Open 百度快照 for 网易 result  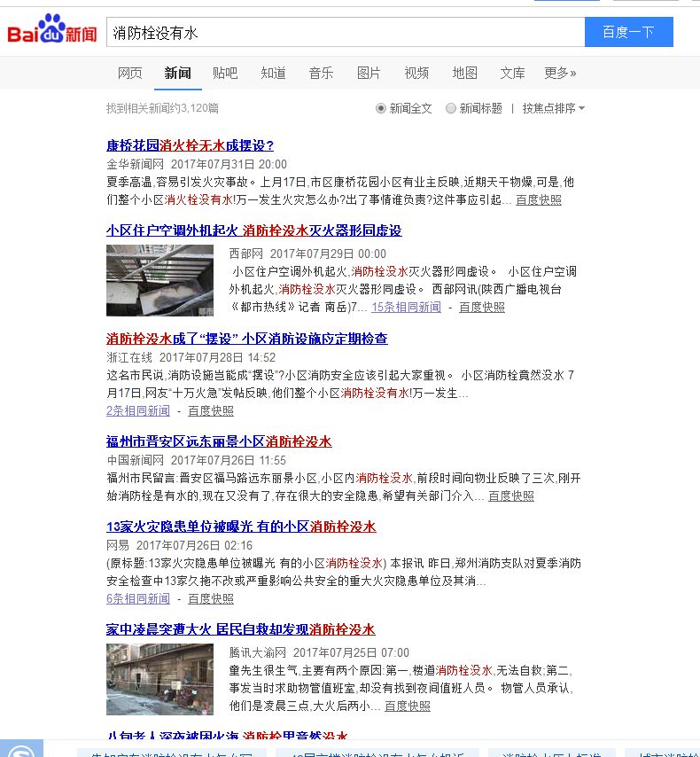[211, 598]
